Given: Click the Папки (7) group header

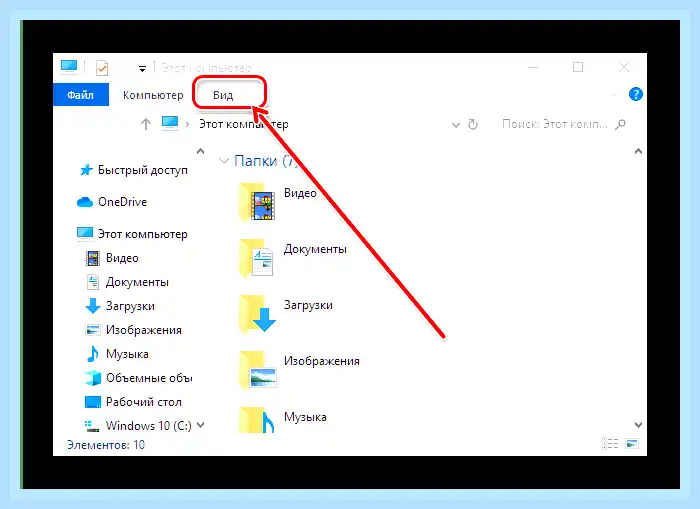Looking at the screenshot, I should (x=266, y=161).
